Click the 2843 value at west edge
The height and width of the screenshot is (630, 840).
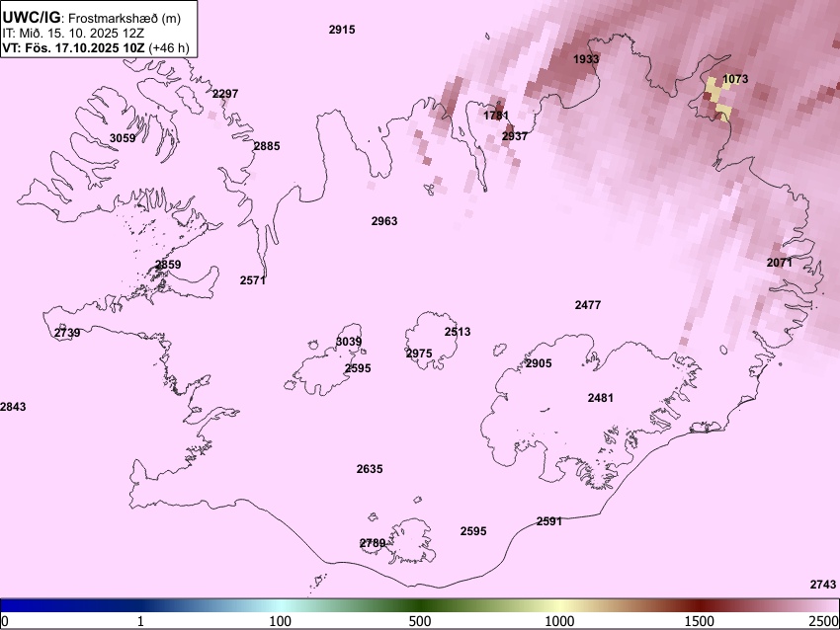13,407
